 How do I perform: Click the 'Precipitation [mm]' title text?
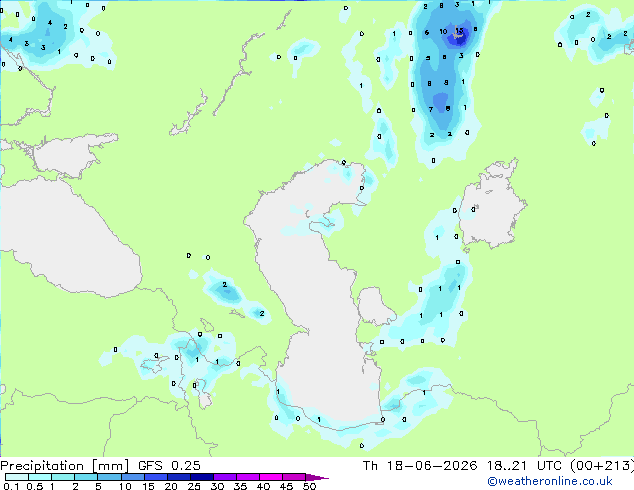[64, 466]
